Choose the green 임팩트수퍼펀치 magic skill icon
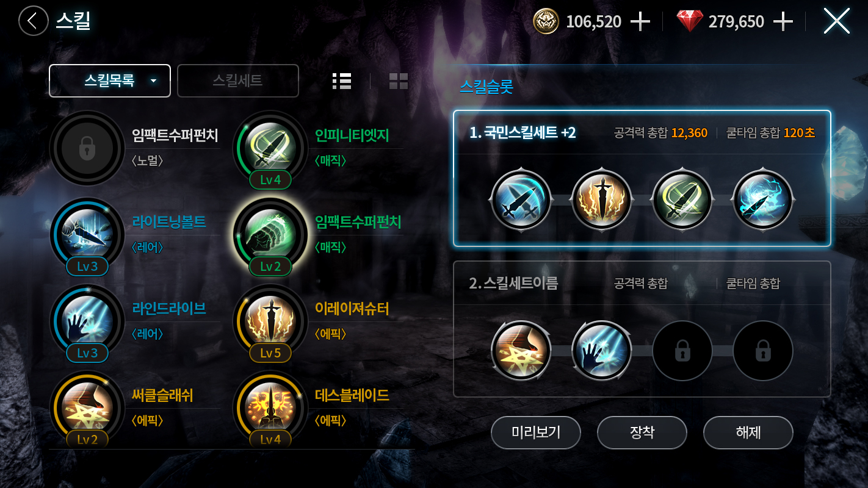This screenshot has width=868, height=488. [x=270, y=234]
